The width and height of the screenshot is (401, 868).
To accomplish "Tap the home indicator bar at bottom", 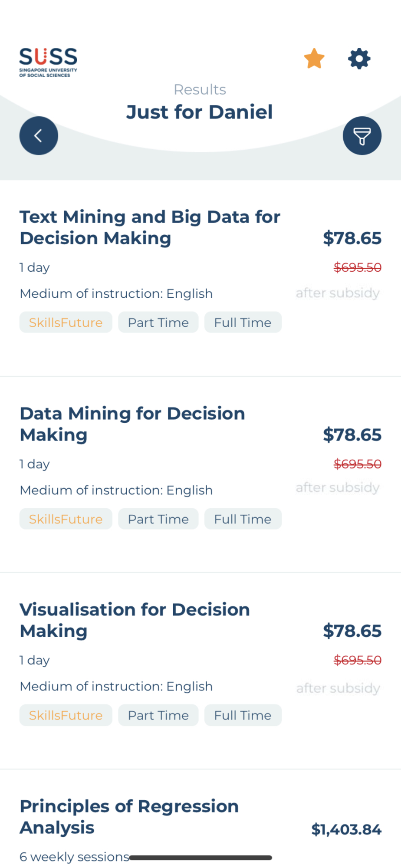I will (x=200, y=858).
